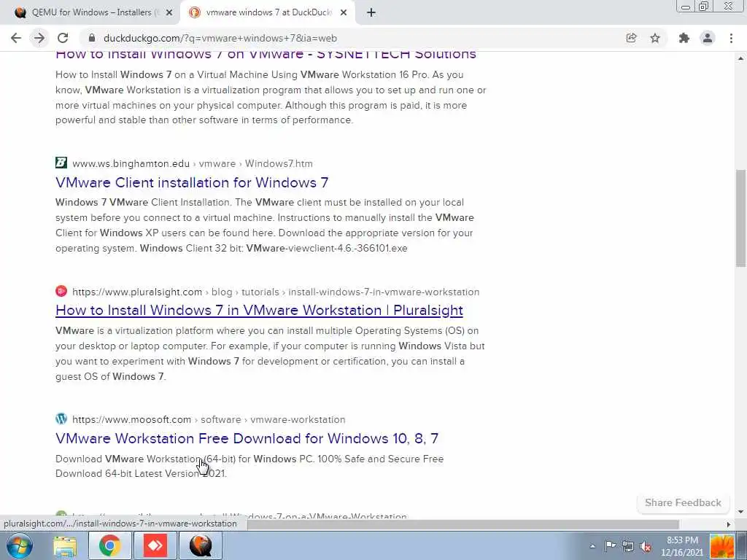Open a new browser tab

coord(371,13)
